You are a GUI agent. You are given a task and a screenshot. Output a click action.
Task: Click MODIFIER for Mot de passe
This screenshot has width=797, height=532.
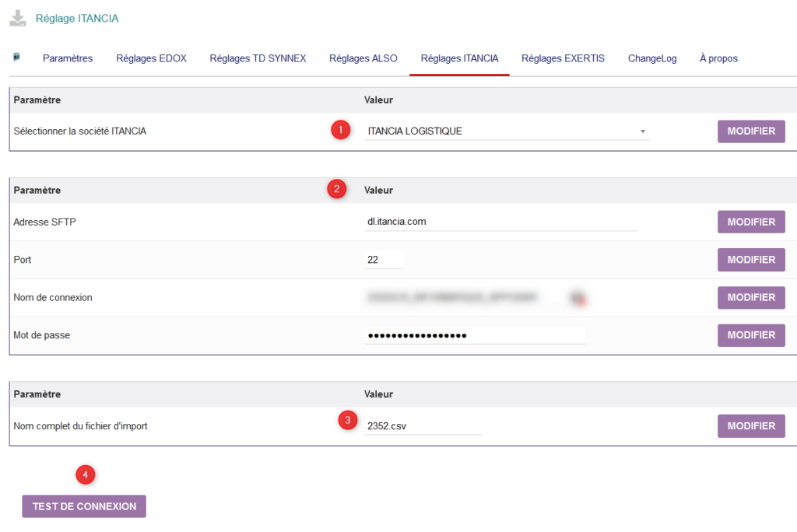(x=751, y=335)
